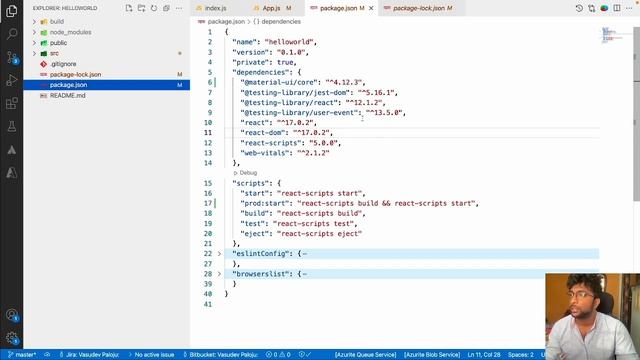The image size is (640, 360).
Task: Open the Extensions view
Action: coord(11,103)
